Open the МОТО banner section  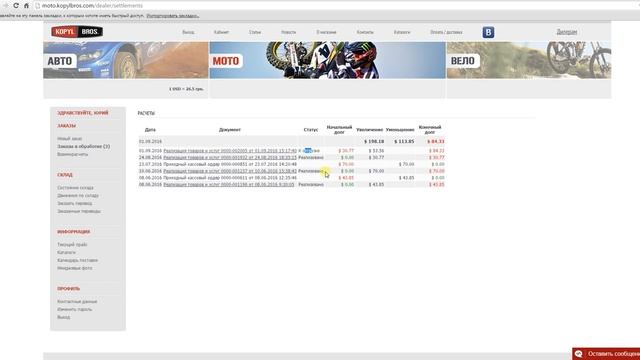(327, 60)
